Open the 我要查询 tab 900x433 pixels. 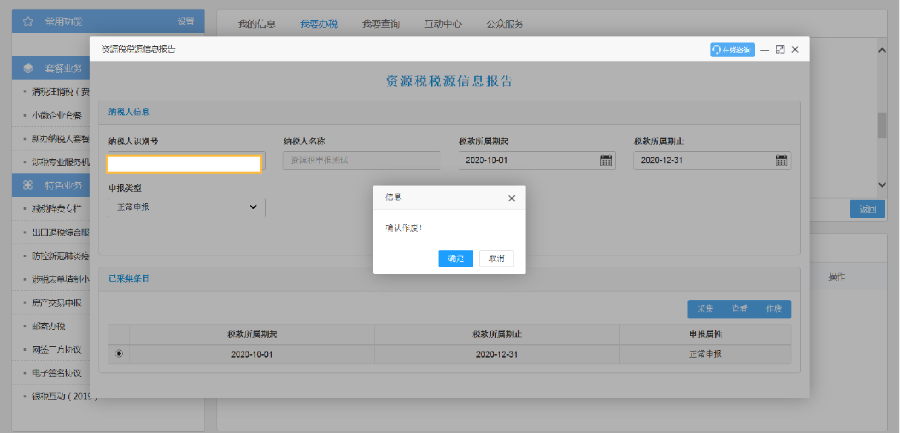[x=381, y=24]
